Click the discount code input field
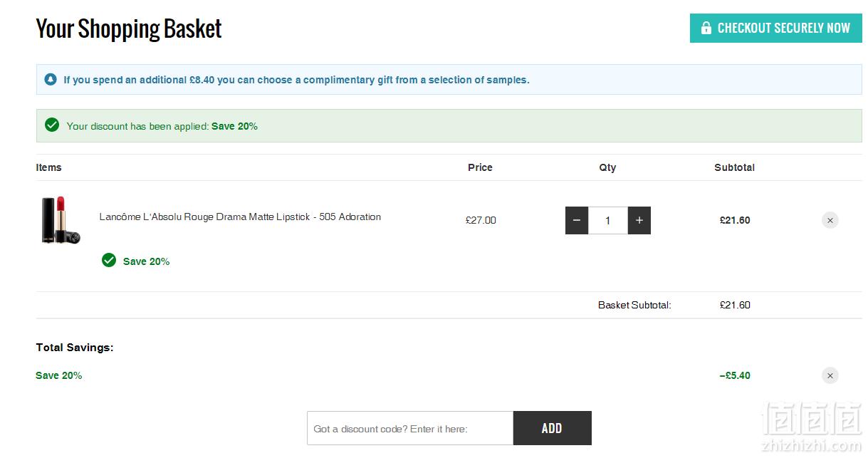The width and height of the screenshot is (868, 458). coord(410,428)
